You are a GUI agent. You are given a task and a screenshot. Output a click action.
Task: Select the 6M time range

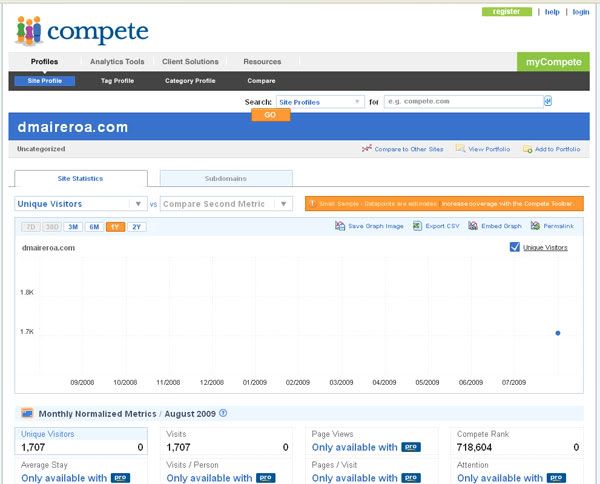click(x=94, y=227)
